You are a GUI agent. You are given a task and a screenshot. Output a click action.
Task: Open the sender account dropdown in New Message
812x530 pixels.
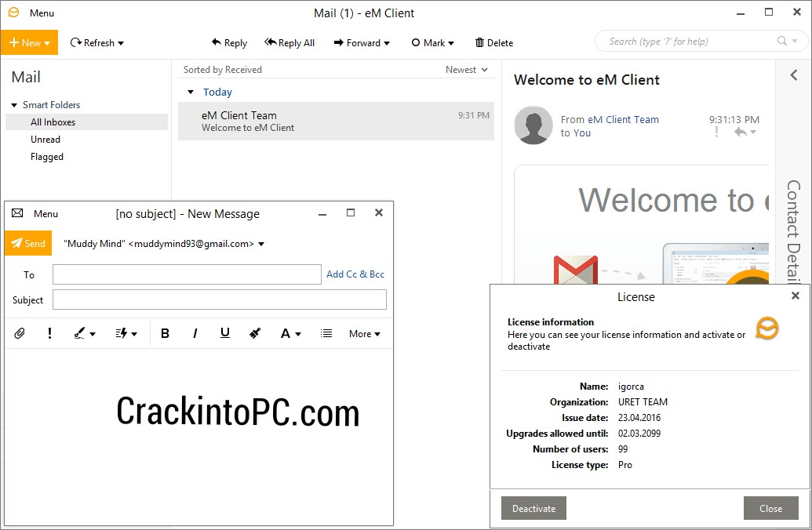pyautogui.click(x=261, y=245)
